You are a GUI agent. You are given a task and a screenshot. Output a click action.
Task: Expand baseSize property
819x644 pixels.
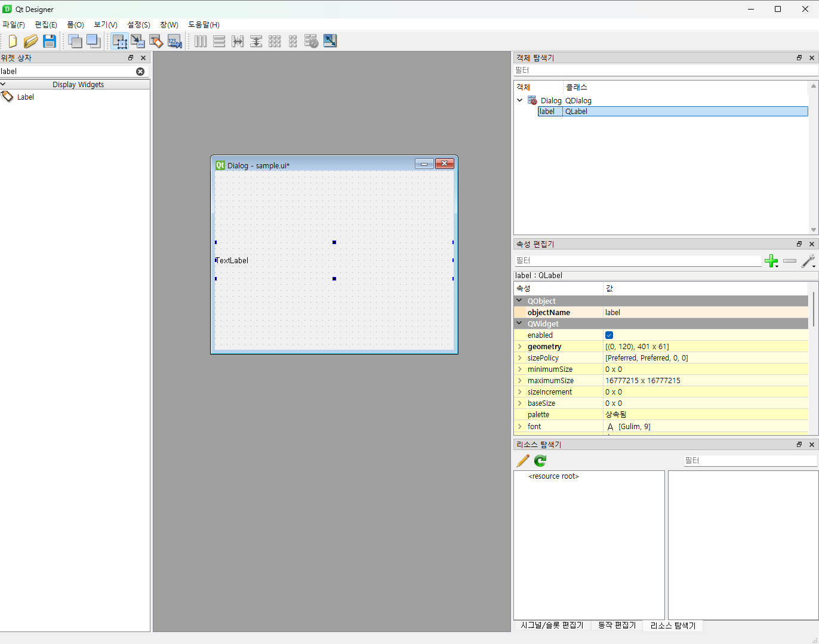[520, 403]
